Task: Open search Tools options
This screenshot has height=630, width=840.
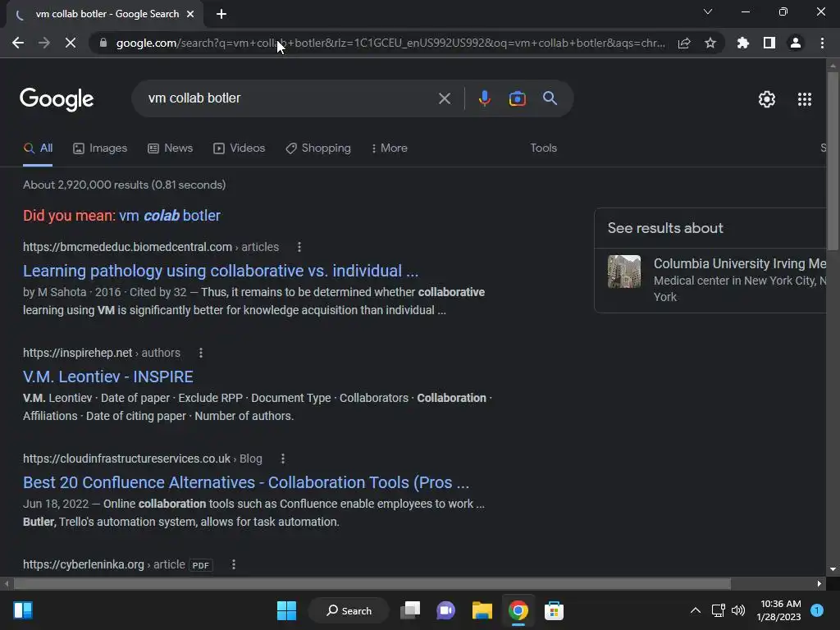Action: [543, 148]
